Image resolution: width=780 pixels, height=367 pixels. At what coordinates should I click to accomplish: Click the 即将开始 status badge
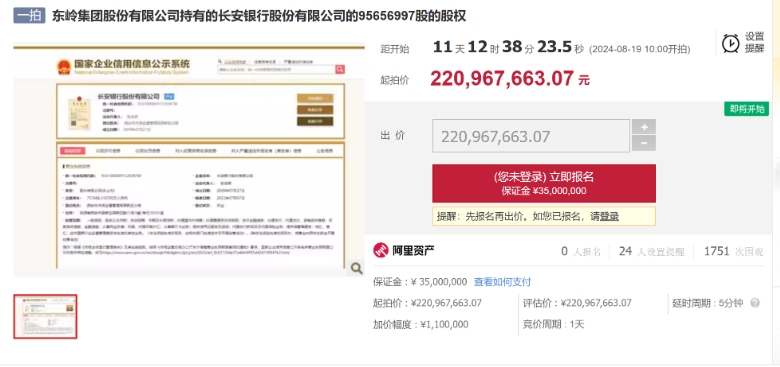pyautogui.click(x=746, y=109)
